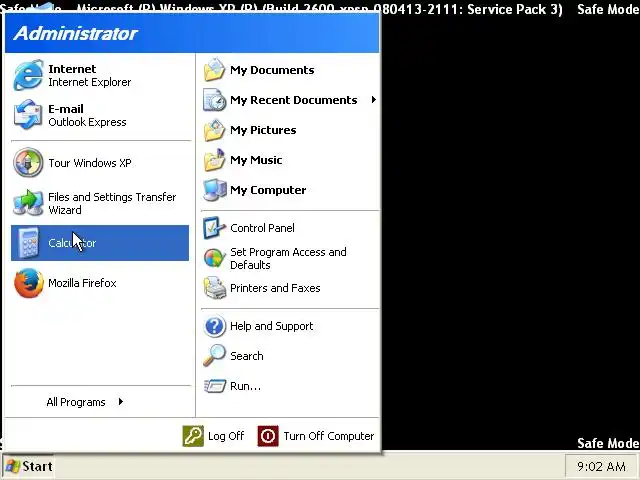Screen dimensions: 640x480
Task: Choose Tour Windows XP label
Action: [90, 163]
